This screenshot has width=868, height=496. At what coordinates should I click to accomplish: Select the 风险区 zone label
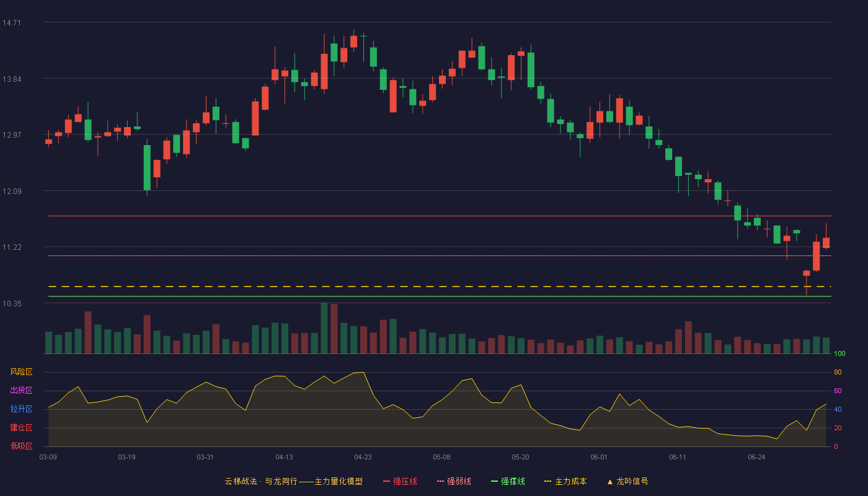click(x=21, y=372)
